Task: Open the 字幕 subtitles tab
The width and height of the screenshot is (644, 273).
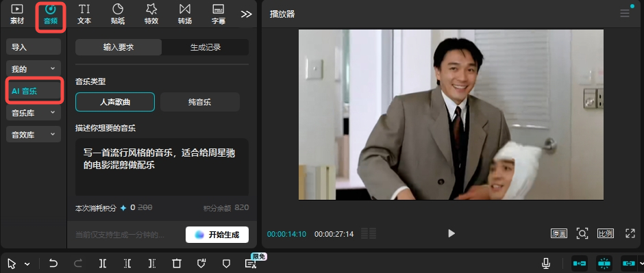Action: [x=219, y=14]
